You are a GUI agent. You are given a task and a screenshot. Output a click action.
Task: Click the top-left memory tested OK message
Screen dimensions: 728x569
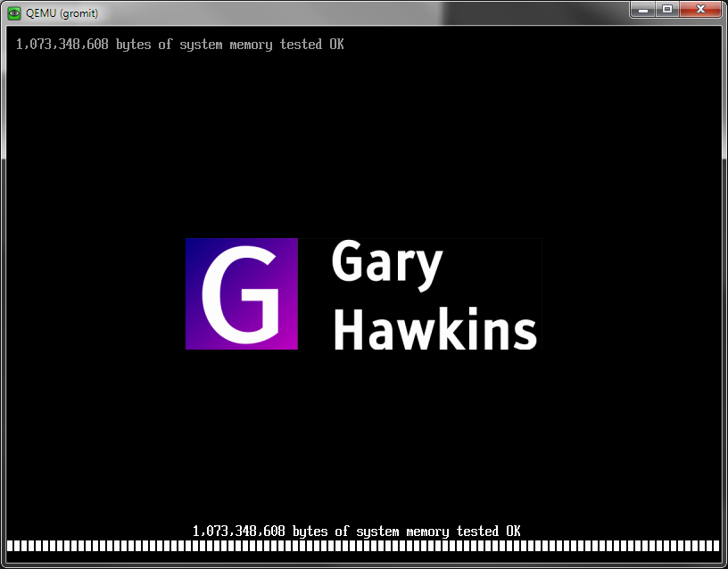[x=179, y=45]
